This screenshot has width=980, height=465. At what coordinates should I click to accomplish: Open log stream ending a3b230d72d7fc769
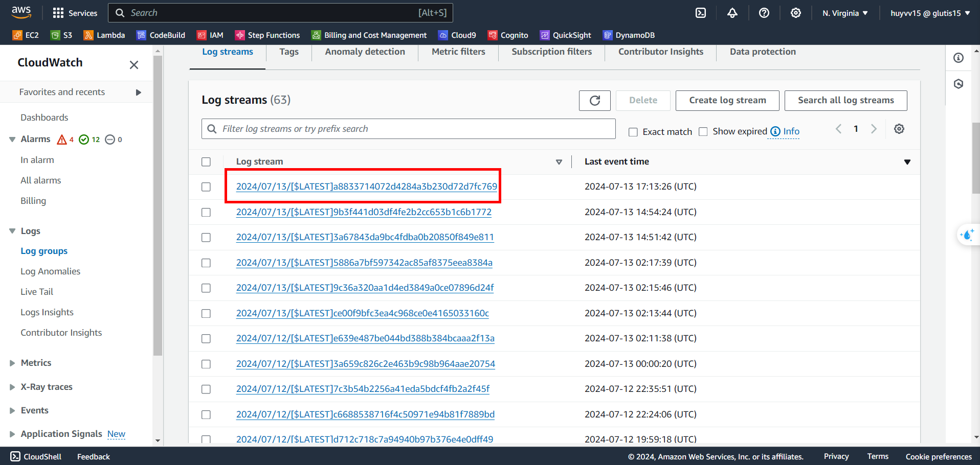(x=366, y=187)
